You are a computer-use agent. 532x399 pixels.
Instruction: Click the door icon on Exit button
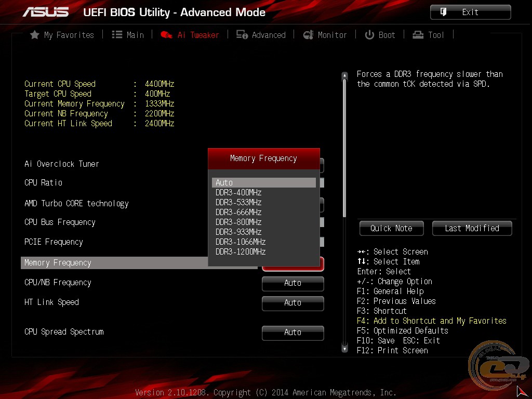pyautogui.click(x=444, y=12)
